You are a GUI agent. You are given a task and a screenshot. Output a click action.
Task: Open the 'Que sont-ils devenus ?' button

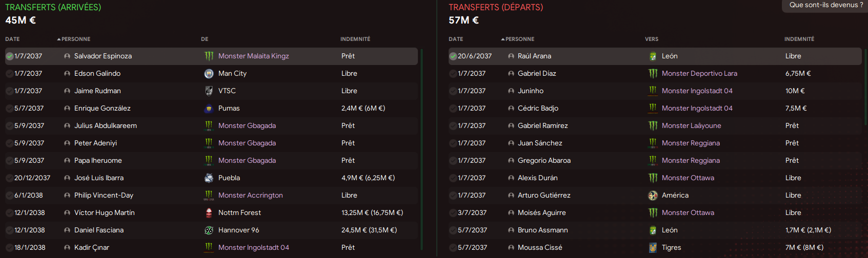point(826,5)
